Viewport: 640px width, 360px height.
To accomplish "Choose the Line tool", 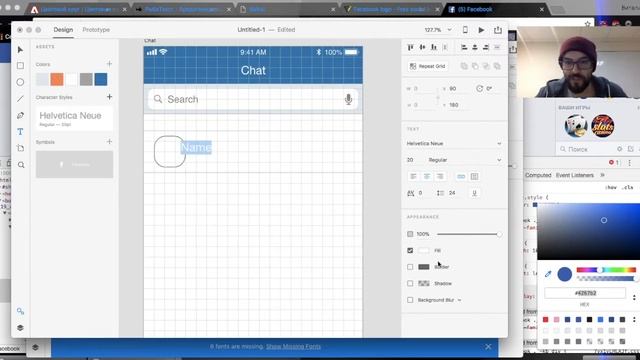I will [x=20, y=99].
